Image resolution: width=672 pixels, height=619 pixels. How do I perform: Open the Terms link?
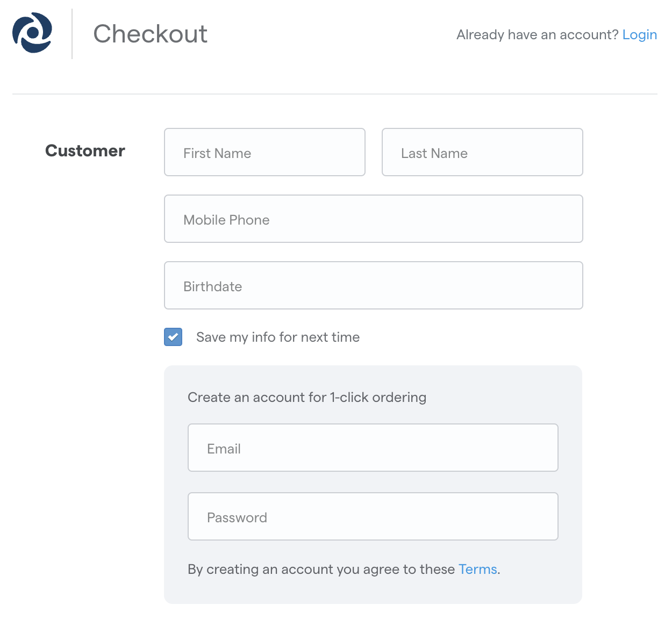pos(477,569)
